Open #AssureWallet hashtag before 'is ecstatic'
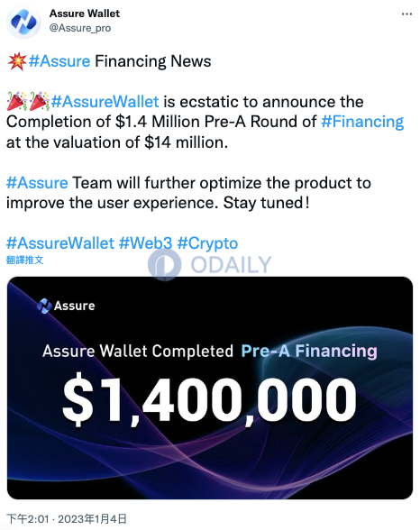 (105, 101)
